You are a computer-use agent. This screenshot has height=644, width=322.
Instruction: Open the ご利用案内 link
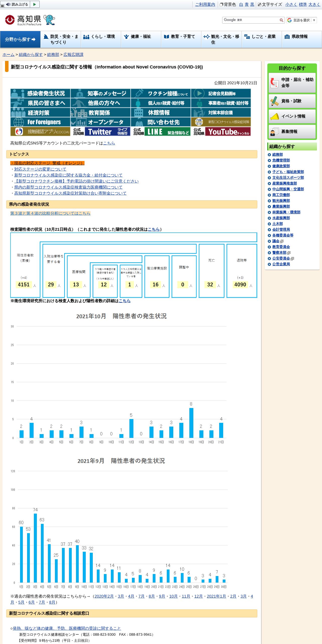(x=205, y=4)
